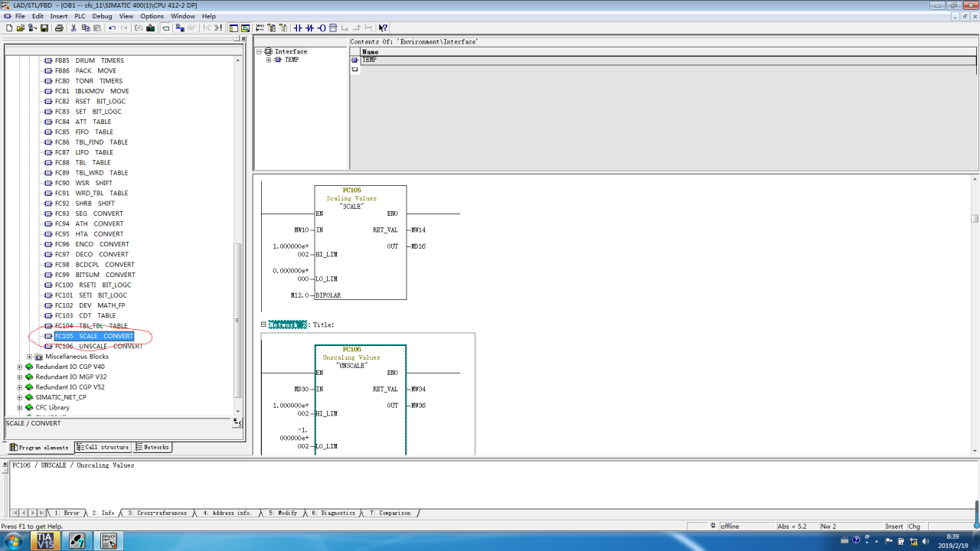Open the File menu
Image resolution: width=980 pixels, height=551 pixels.
20,16
